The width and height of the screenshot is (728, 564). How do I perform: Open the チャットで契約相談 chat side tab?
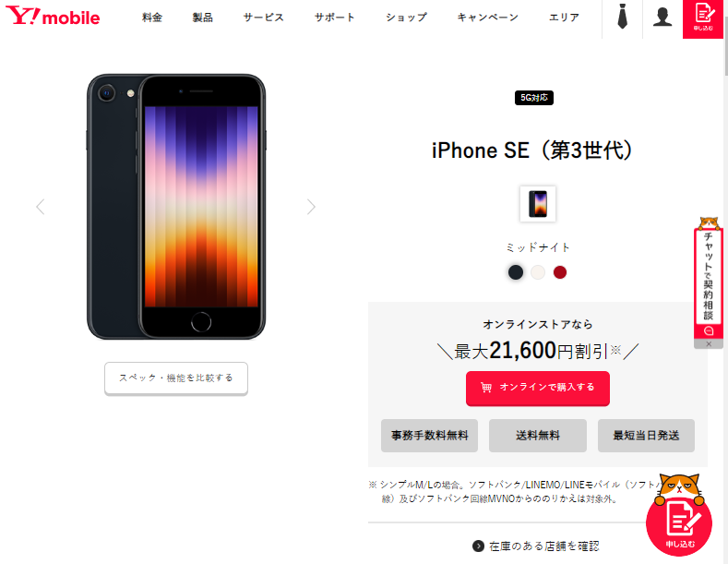click(x=708, y=277)
